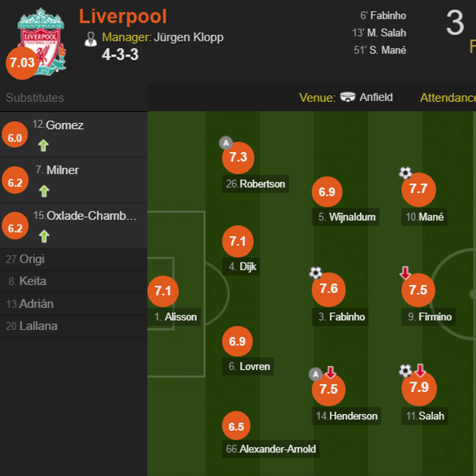Screen dimensions: 476x476
Task: Click the stadium icon next to Anfield
Action: (x=348, y=97)
